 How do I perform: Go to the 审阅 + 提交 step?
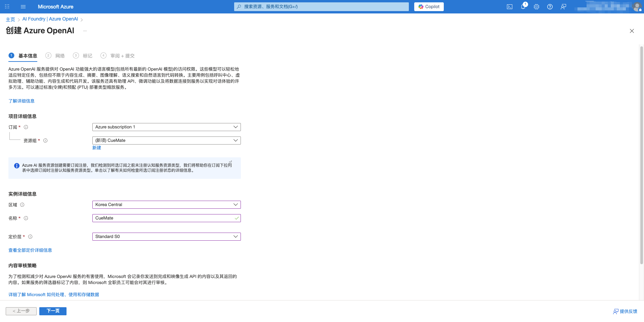pyautogui.click(x=122, y=55)
